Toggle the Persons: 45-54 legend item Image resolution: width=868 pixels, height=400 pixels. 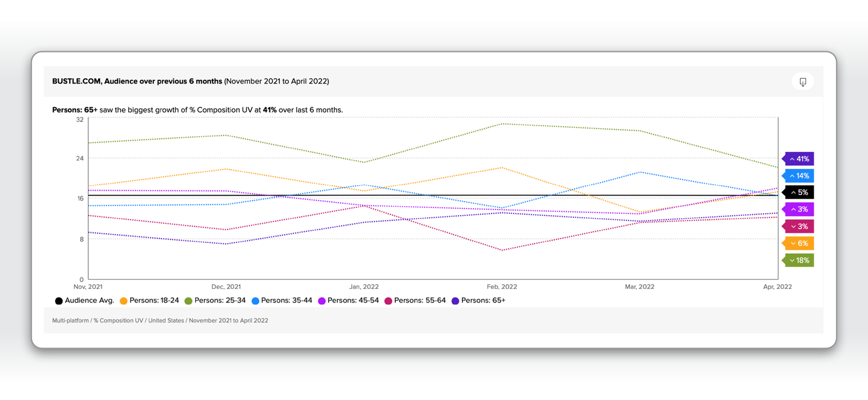[349, 301]
